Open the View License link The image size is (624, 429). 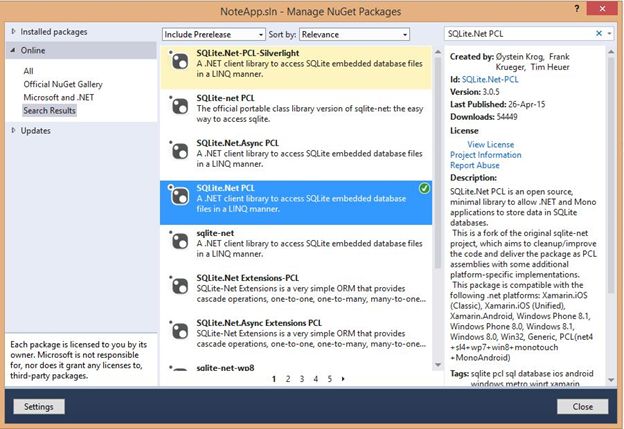click(490, 144)
